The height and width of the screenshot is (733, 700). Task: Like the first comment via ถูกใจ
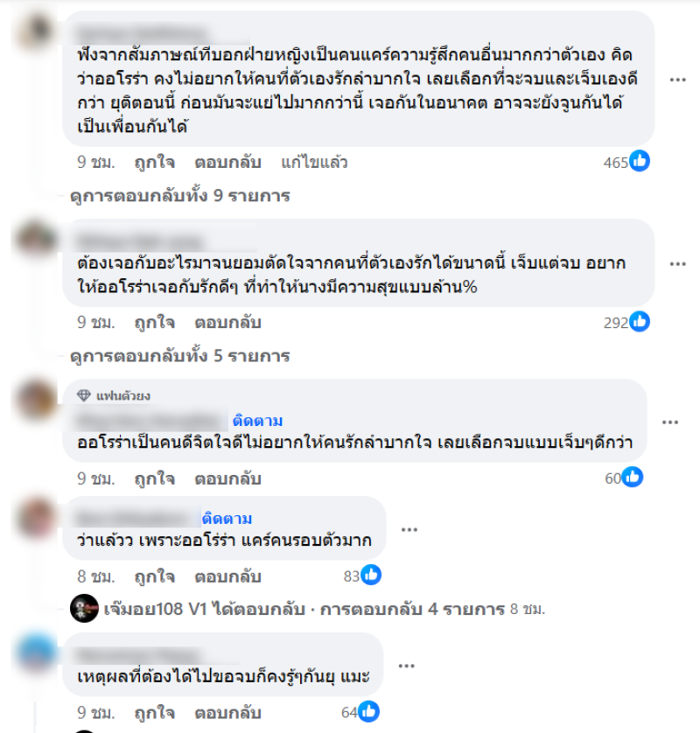(154, 162)
